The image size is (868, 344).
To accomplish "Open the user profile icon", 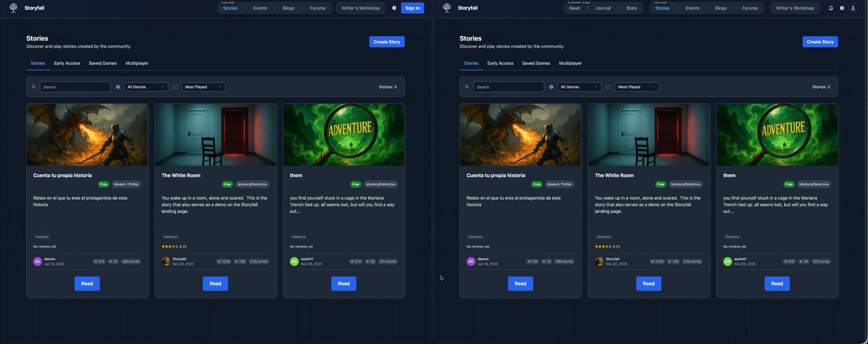I will pyautogui.click(x=853, y=8).
